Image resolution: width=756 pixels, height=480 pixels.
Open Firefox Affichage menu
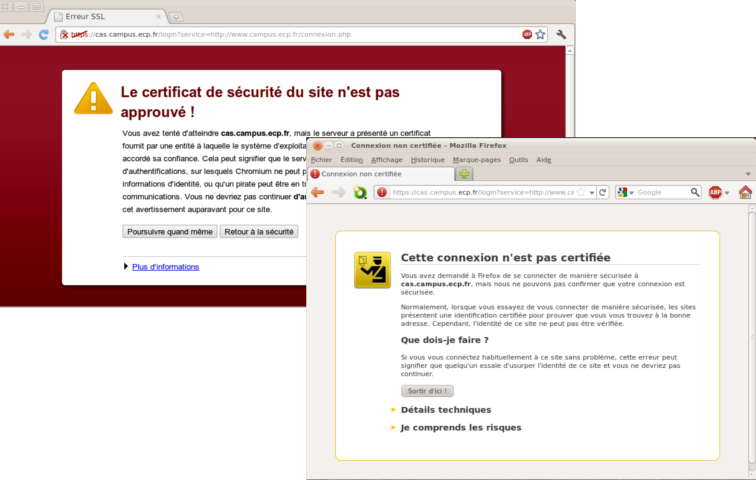click(387, 160)
